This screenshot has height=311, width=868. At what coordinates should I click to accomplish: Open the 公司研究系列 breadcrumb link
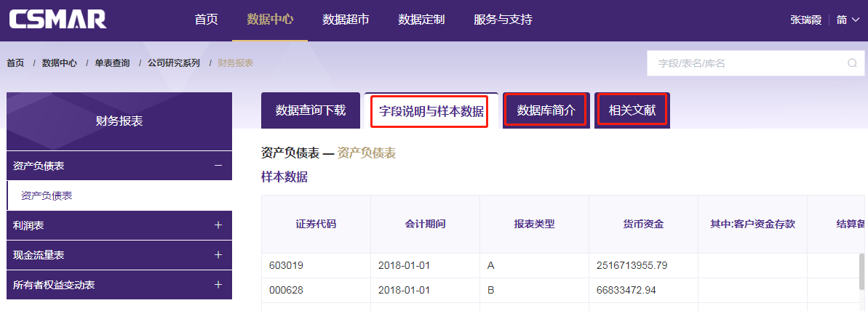174,63
